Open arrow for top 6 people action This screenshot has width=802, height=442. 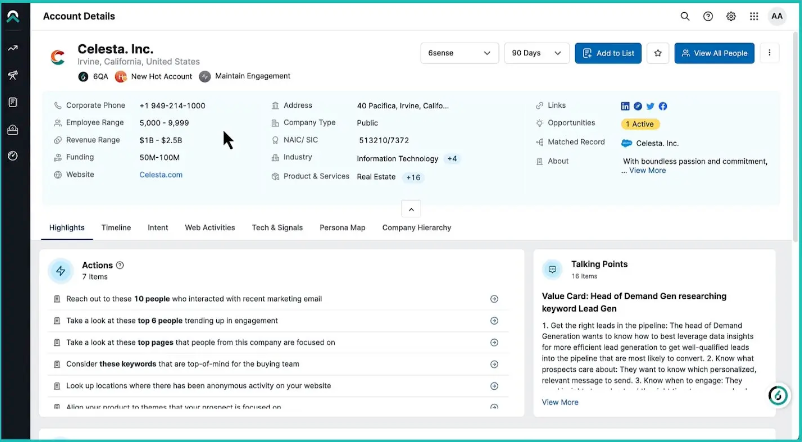(x=494, y=321)
